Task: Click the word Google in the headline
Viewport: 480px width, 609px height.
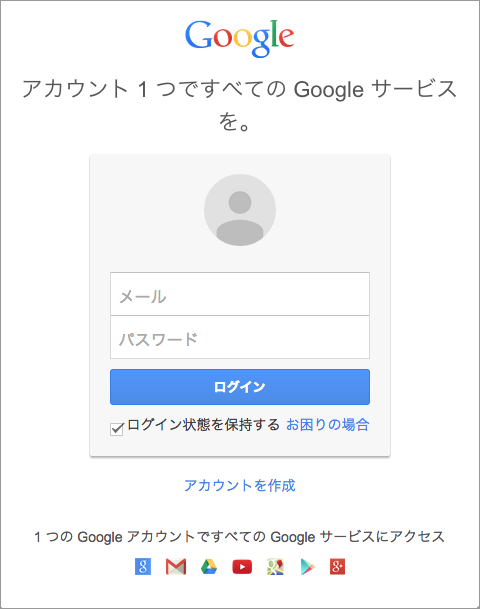Action: point(329,90)
